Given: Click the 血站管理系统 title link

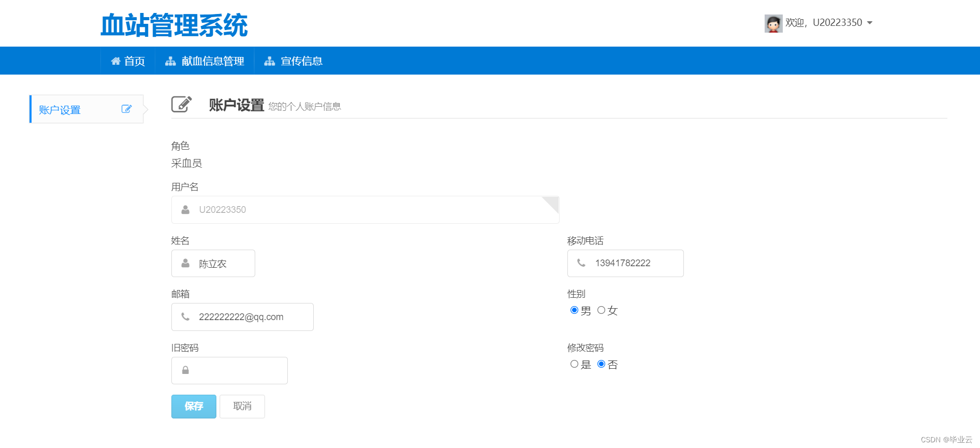Looking at the screenshot, I should tap(174, 25).
